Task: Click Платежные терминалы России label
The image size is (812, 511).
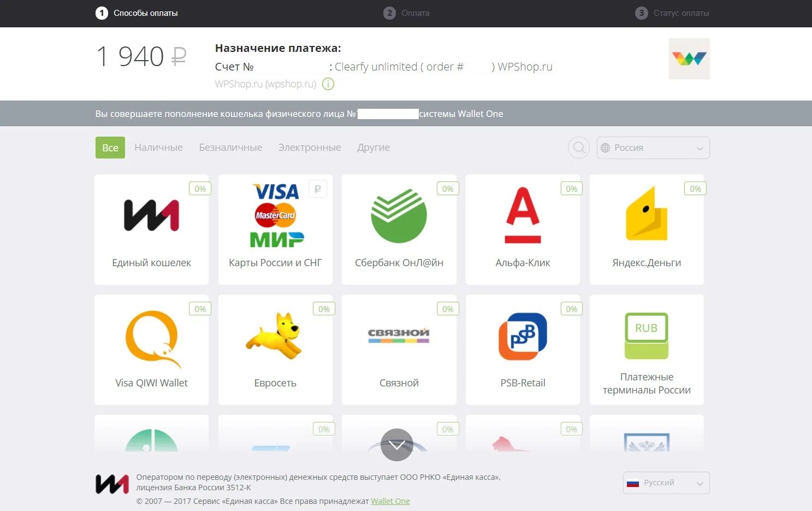Action: click(647, 384)
